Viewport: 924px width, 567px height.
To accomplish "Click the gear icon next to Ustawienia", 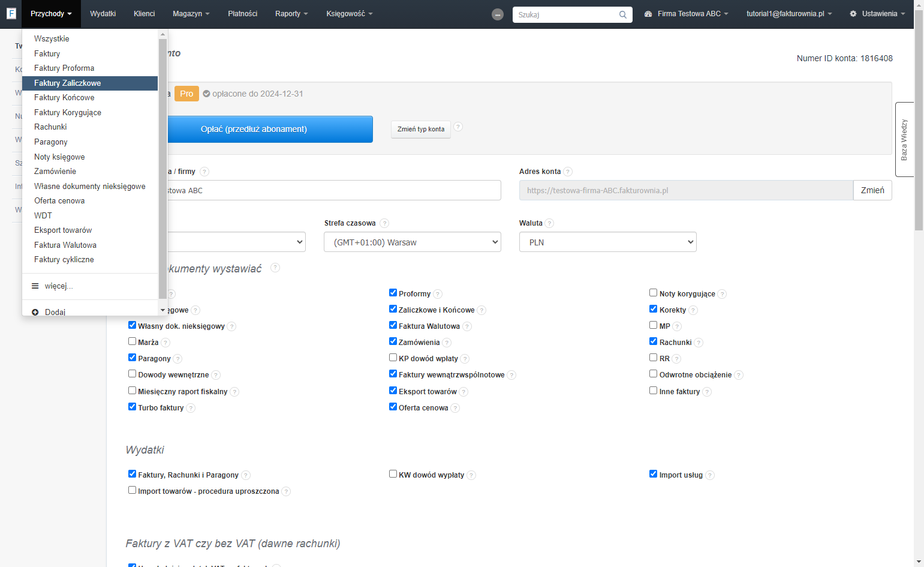I will tap(853, 14).
